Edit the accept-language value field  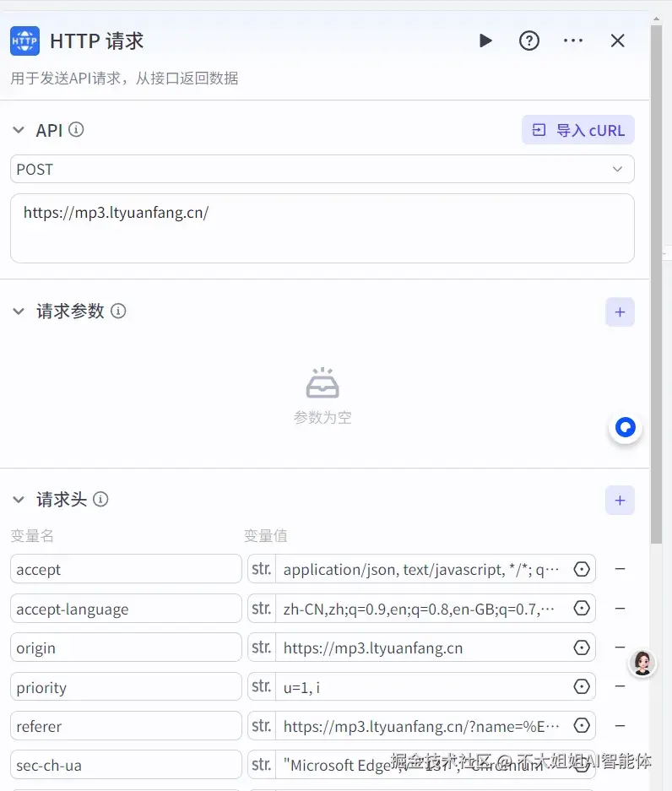pos(422,609)
